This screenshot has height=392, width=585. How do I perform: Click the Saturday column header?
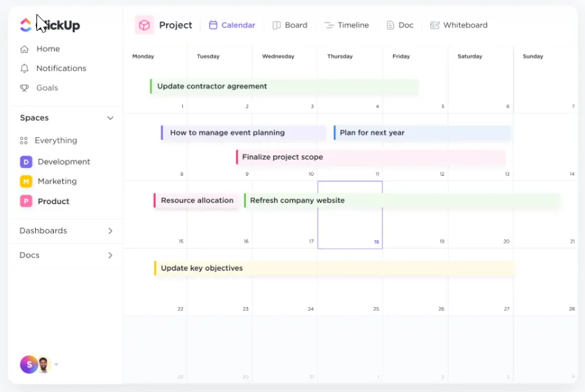470,56
